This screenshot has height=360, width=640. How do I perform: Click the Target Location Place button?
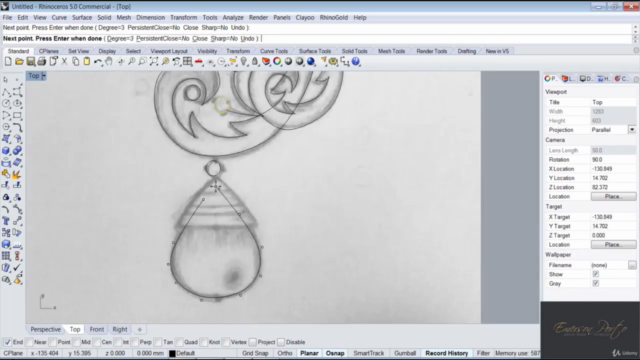613,244
